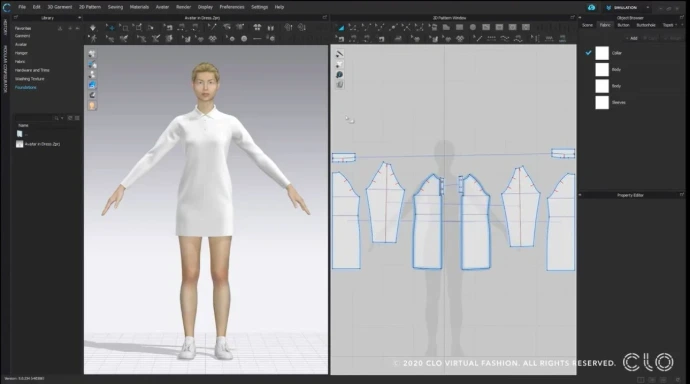Toggle the second display icon in the 3D window's vertical toolbar
690x384 pixels.
click(x=92, y=64)
